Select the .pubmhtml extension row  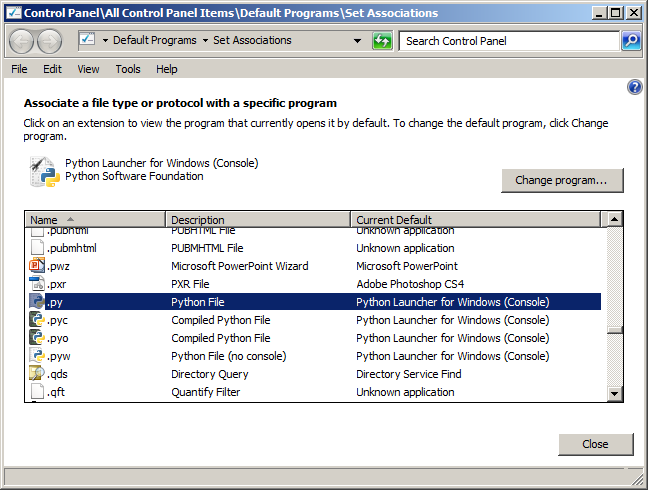[x=315, y=248]
